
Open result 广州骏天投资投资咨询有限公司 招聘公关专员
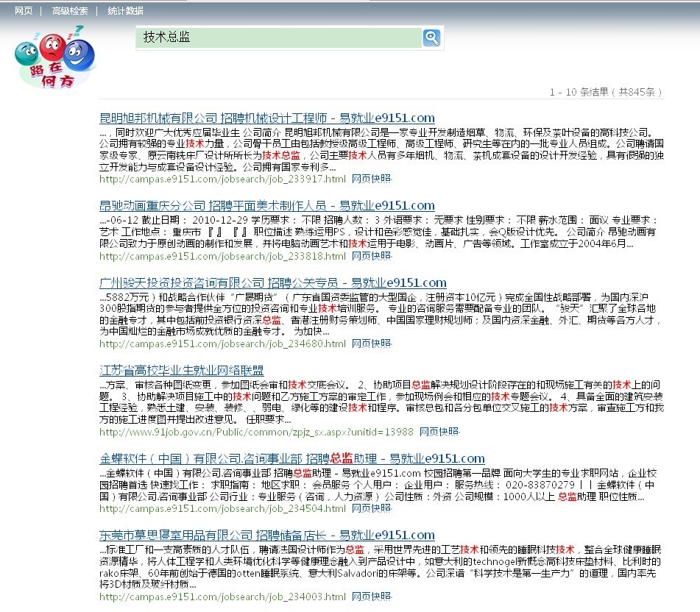[273, 282]
